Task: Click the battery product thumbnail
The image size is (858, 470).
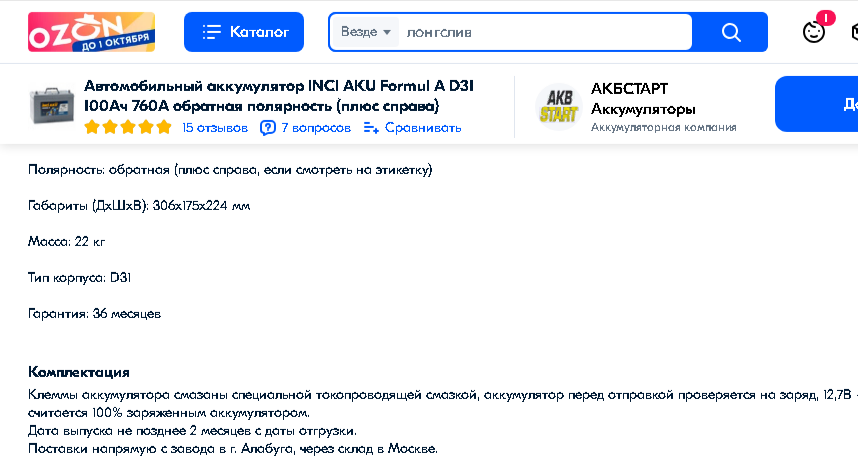Action: 51,106
